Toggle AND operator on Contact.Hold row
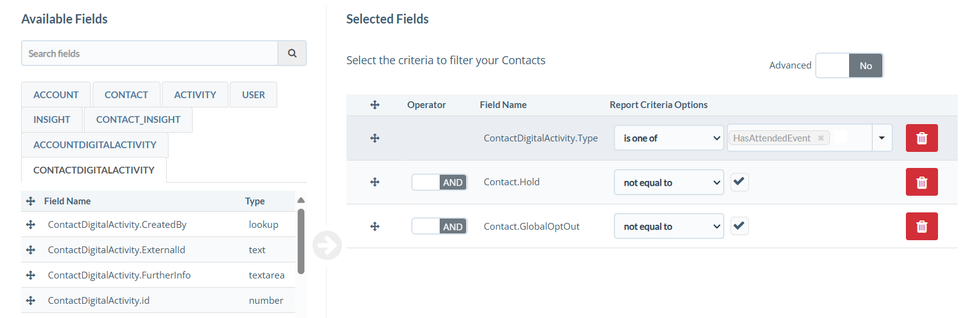 pos(439,182)
